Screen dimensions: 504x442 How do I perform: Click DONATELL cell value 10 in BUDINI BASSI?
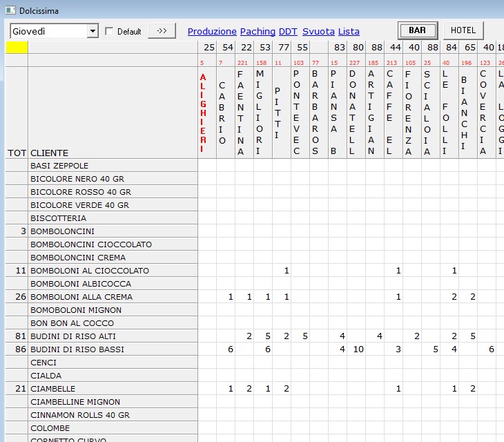pyautogui.click(x=358, y=349)
